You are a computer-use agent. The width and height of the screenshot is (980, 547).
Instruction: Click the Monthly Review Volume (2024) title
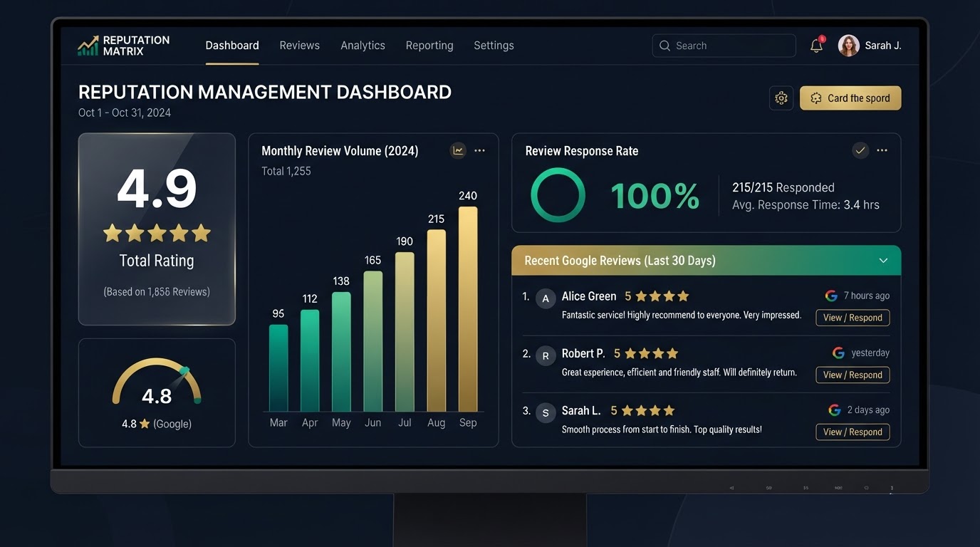click(x=340, y=151)
